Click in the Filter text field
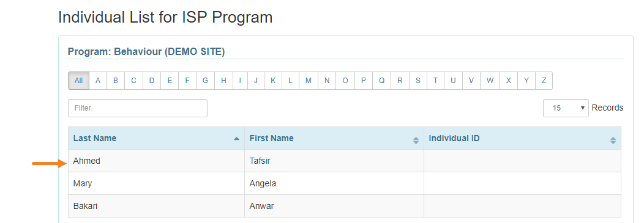This screenshot has width=644, height=223. click(138, 108)
